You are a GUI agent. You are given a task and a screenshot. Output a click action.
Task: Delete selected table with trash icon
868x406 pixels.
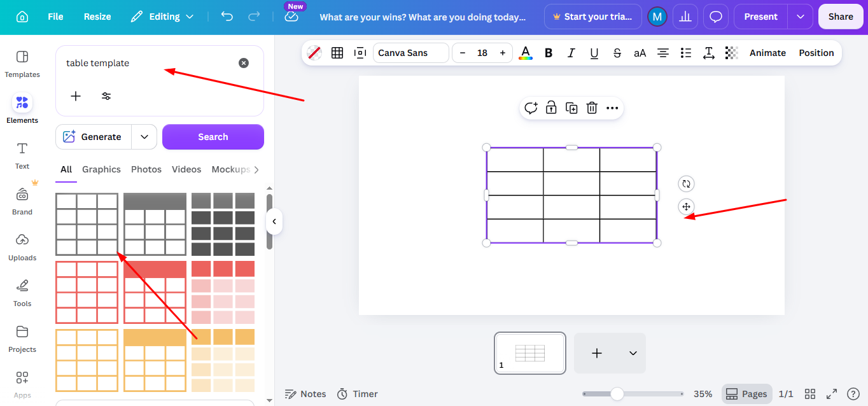pyautogui.click(x=592, y=108)
